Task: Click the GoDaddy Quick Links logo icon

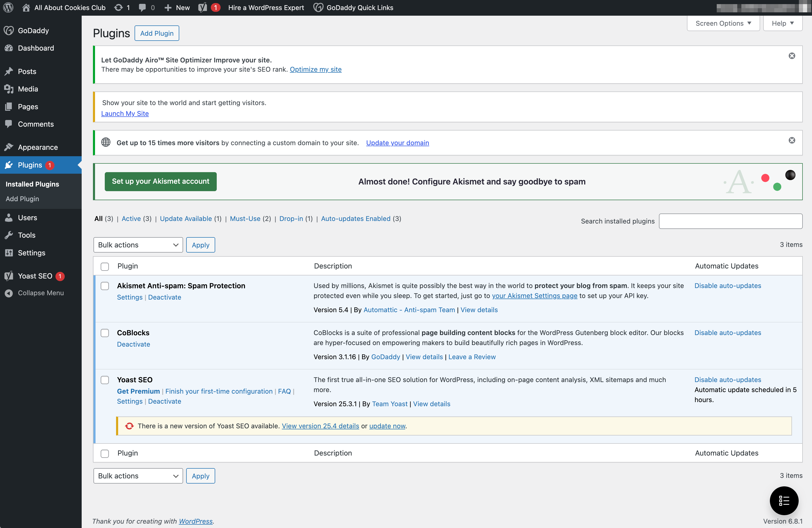Action: 318,7
